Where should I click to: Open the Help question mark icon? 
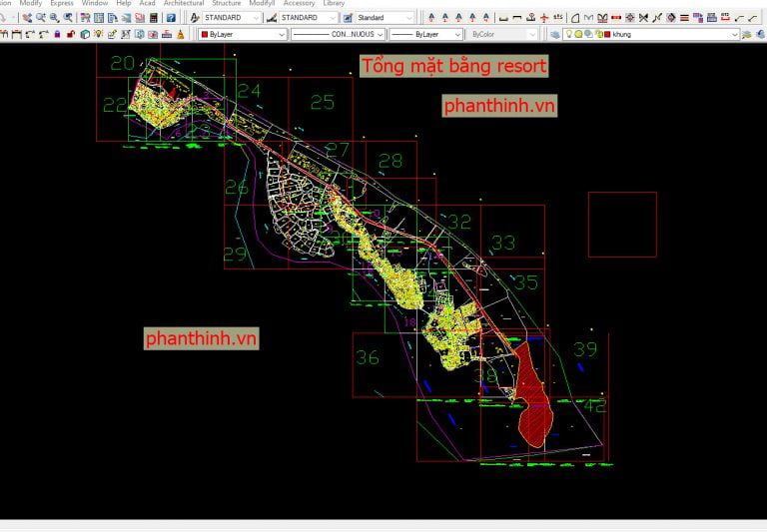point(170,18)
